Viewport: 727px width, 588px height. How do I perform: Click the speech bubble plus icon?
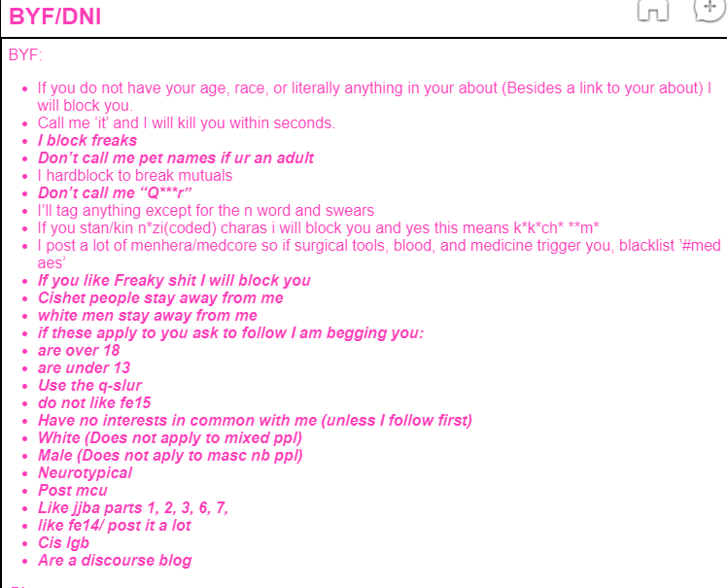[710, 10]
